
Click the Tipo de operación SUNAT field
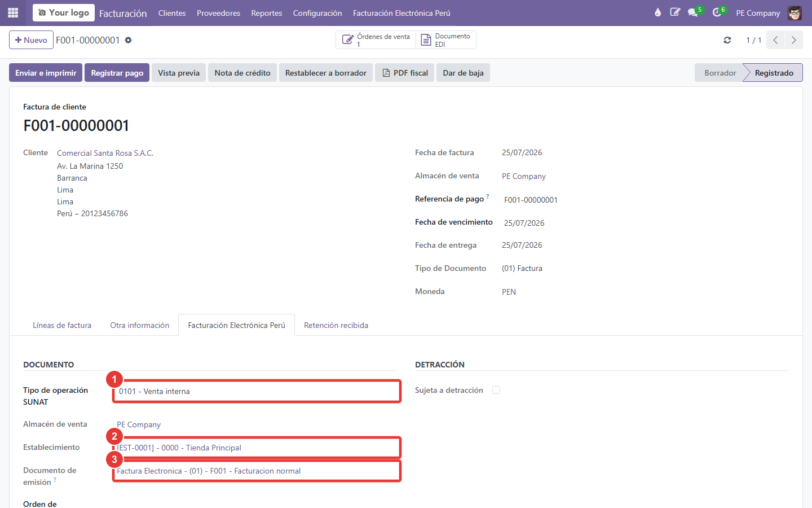tap(257, 391)
